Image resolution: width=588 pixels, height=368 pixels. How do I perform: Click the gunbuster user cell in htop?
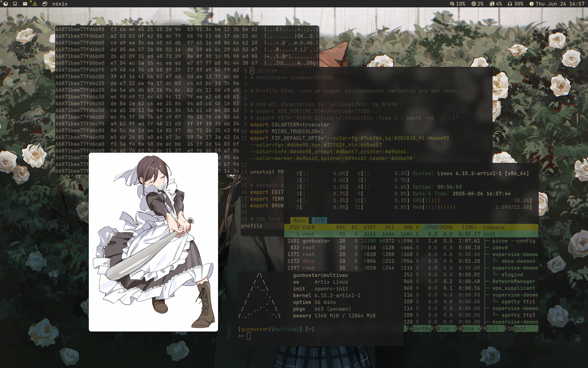point(316,241)
